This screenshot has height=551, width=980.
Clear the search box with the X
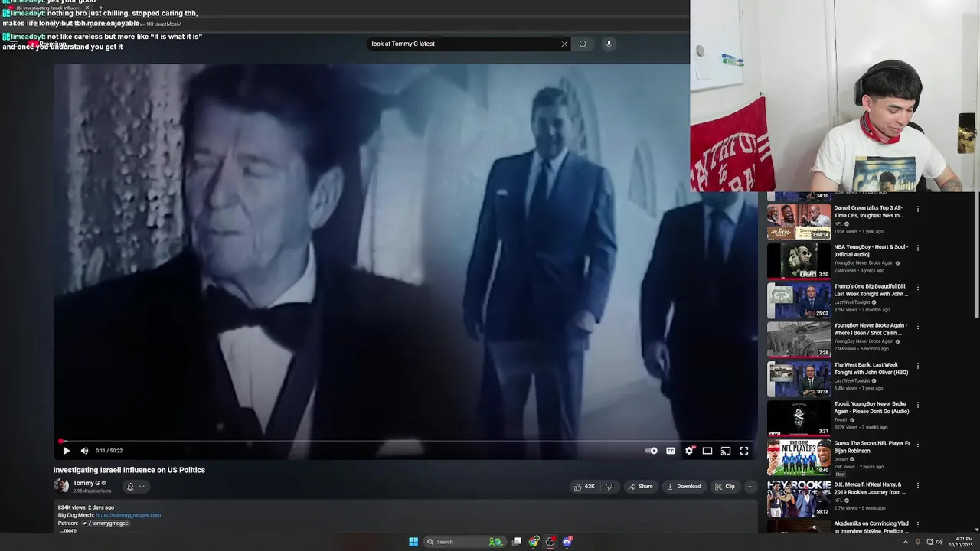[565, 44]
